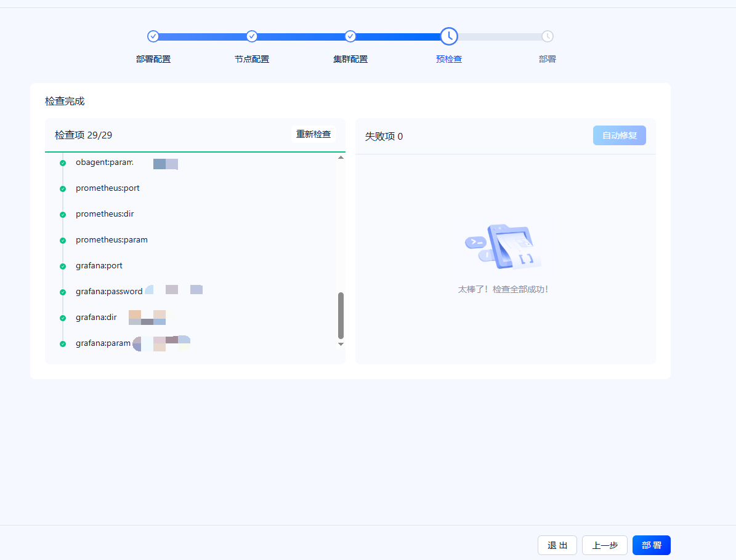Screen dimensions: 736x560
Task: Click the success illustration in failed panel
Action: tap(503, 247)
